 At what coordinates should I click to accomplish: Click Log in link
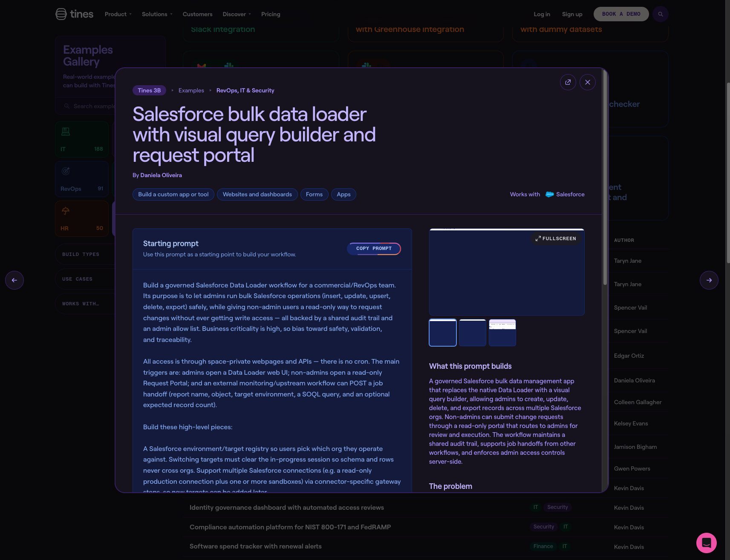pos(542,14)
